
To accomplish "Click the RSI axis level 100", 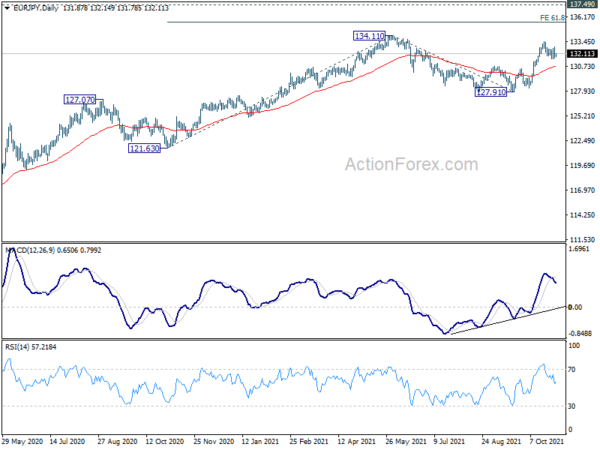I will [x=574, y=346].
